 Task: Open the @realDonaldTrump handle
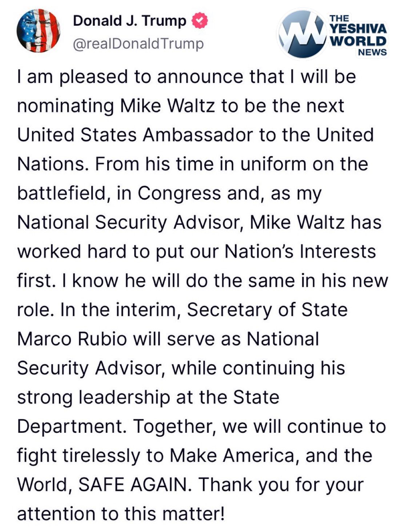tap(138, 44)
